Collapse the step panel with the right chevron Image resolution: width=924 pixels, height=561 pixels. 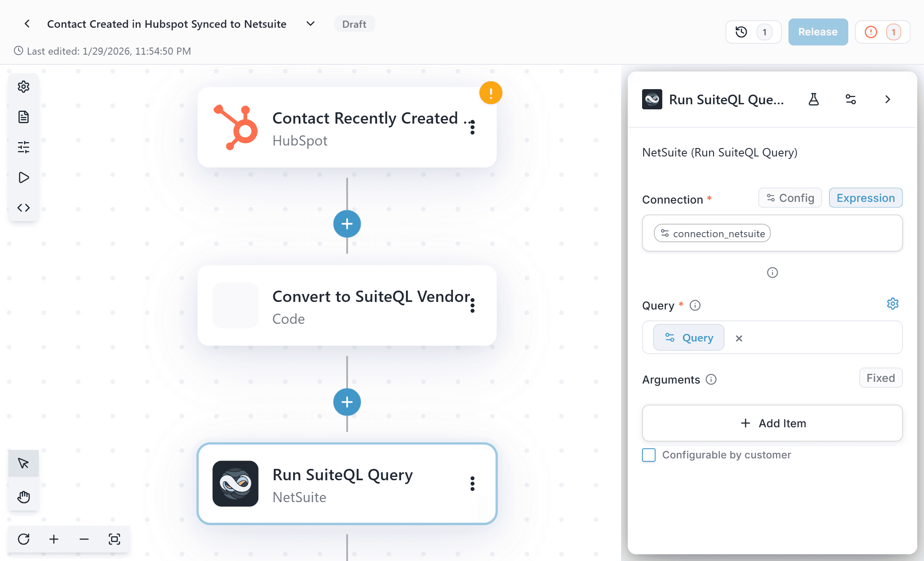point(888,100)
